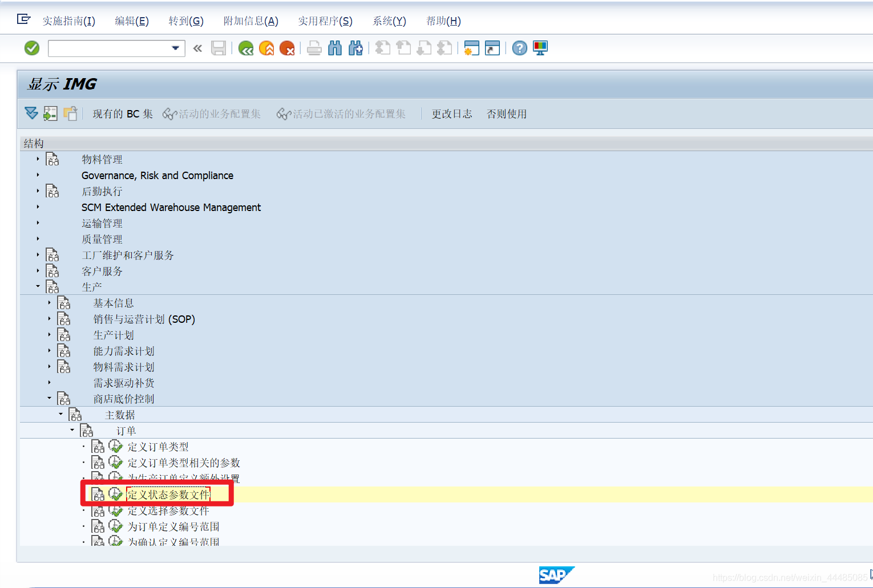This screenshot has height=588, width=873.
Task: Click the Print icon
Action: [314, 48]
